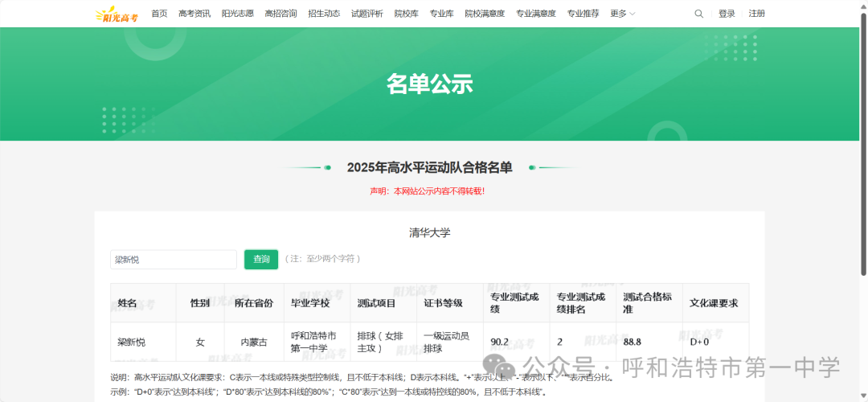Click the 所在省份 column header

coord(254,303)
